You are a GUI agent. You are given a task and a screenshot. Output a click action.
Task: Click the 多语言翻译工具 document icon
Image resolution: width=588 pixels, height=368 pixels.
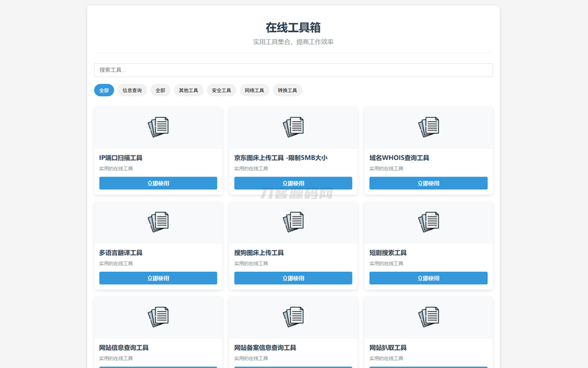point(158,222)
